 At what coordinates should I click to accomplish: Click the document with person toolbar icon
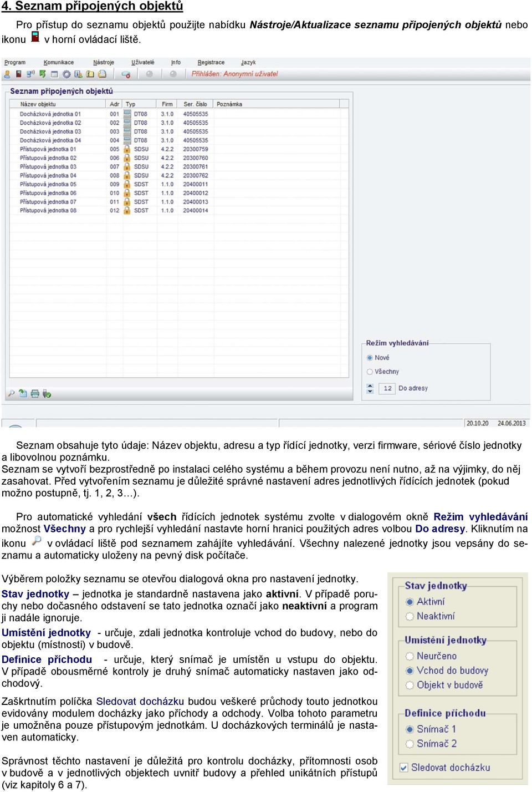78,74
